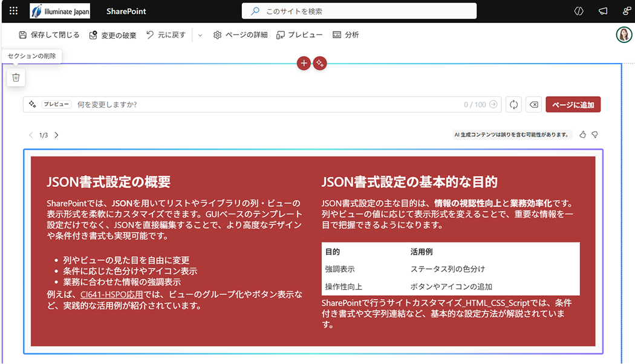Screen dimensions: 635x364
Task: Clear the generated content with the backspace icon
Action: coord(533,105)
